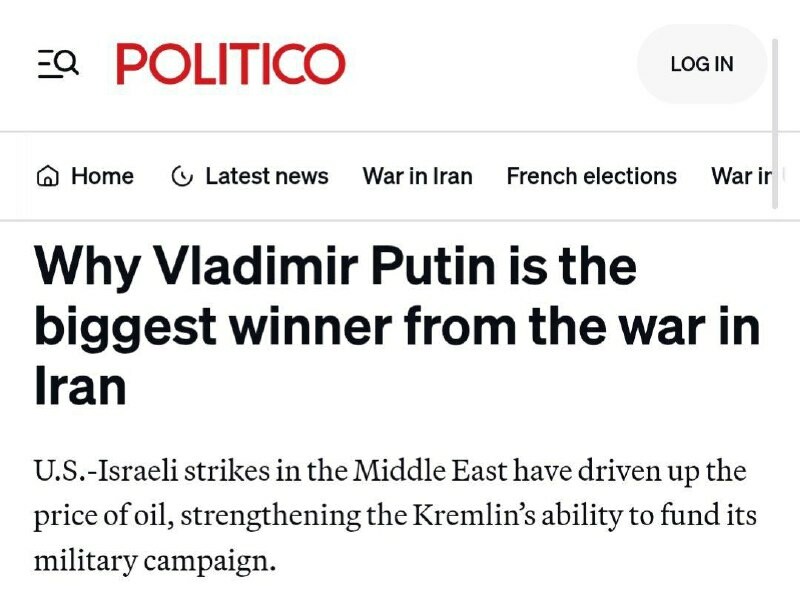Click the Latest news clock icon
The image size is (800, 603).
pos(182,177)
